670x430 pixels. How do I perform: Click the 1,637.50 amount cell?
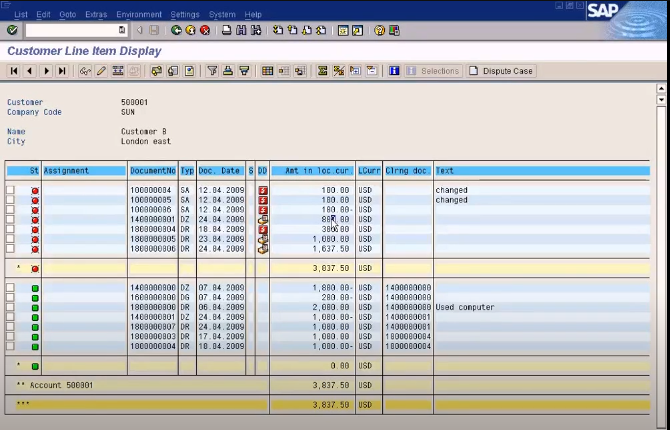tap(331, 249)
